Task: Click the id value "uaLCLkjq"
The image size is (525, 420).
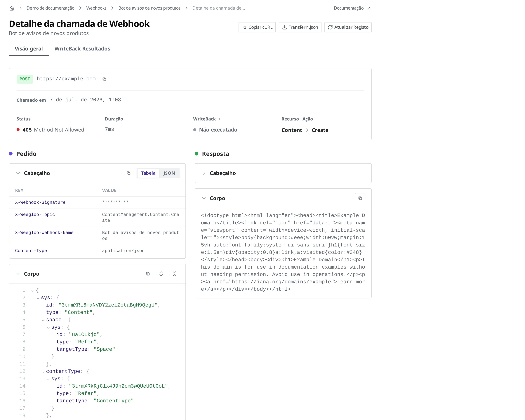Action: 84,335
